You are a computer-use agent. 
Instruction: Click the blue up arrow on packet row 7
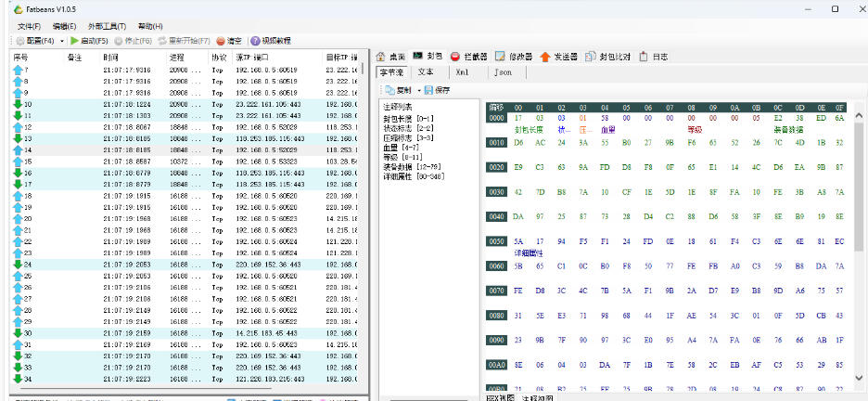[18, 71]
